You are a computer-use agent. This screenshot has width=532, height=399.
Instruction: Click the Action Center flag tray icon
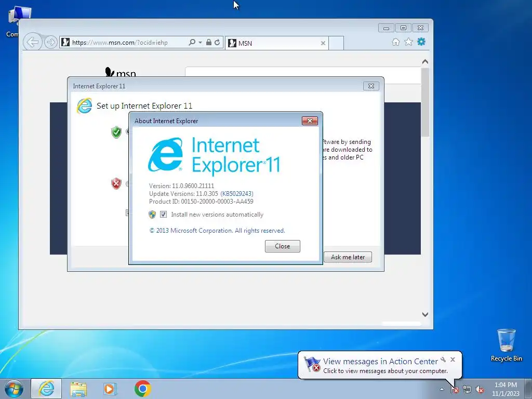click(454, 390)
